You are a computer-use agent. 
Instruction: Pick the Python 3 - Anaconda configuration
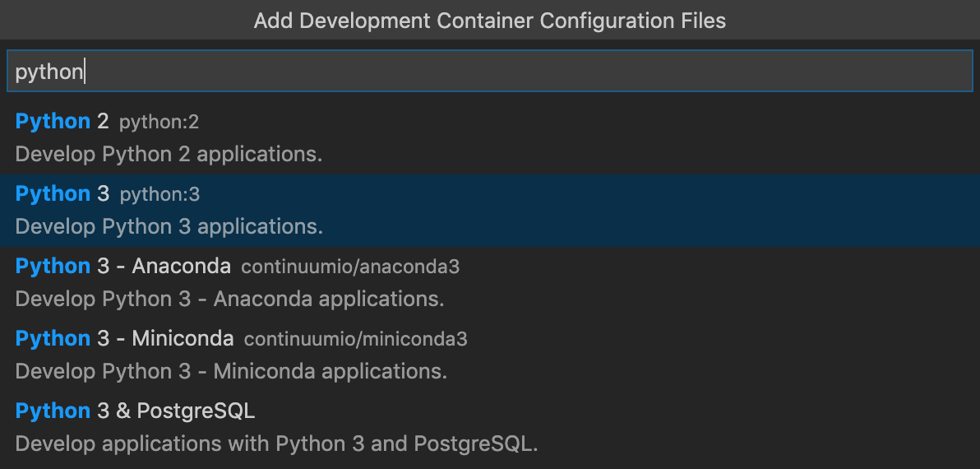(490, 283)
